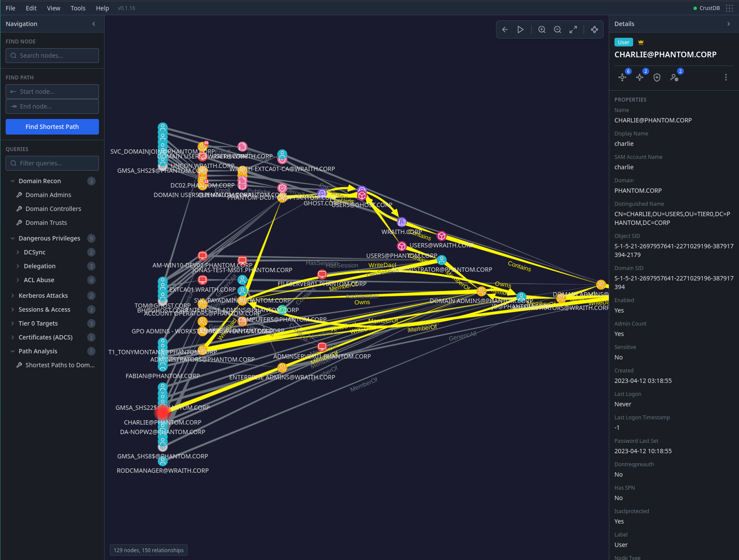Image resolution: width=739 pixels, height=560 pixels.
Task: Open outbound controls icon with badge 6
Action: [622, 77]
